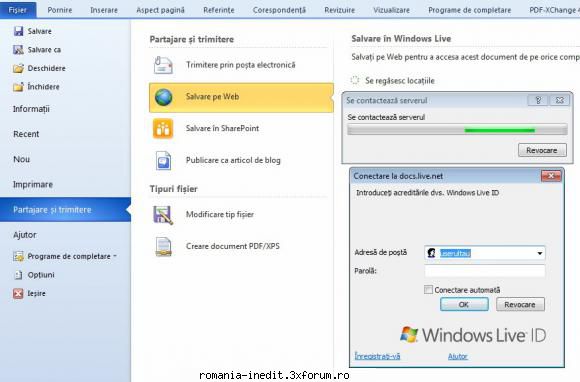Click the Programe de completare sidebar icon
This screenshot has width=580, height=382.
(18, 256)
